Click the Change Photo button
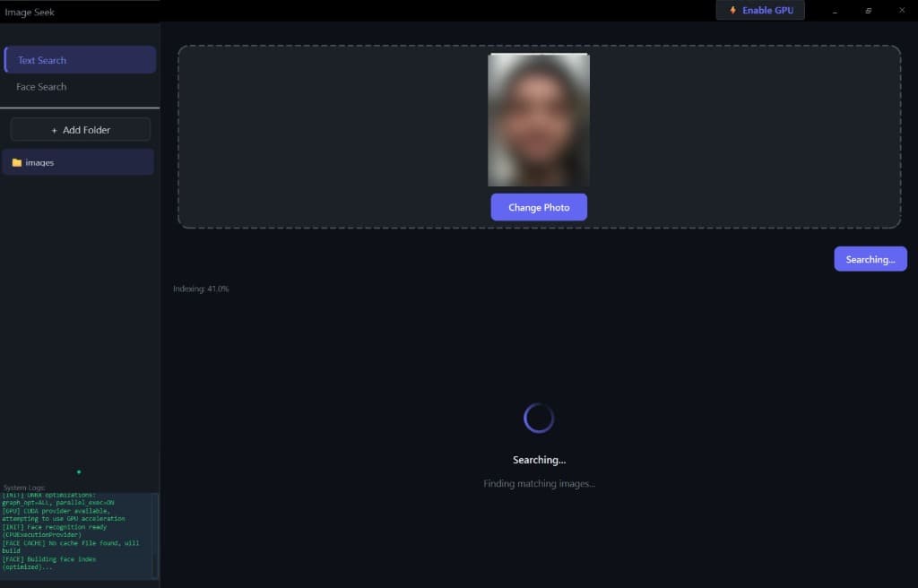This screenshot has height=588, width=918. pyautogui.click(x=539, y=207)
